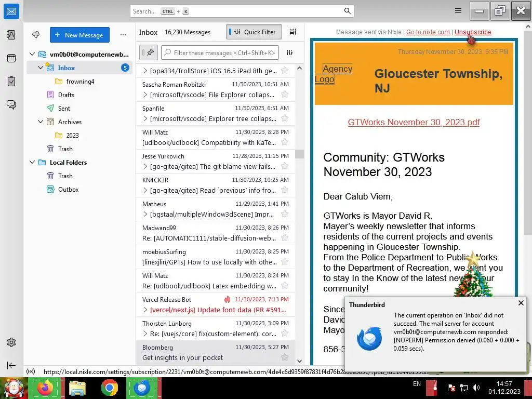Click the Filter these messages field

click(220, 52)
